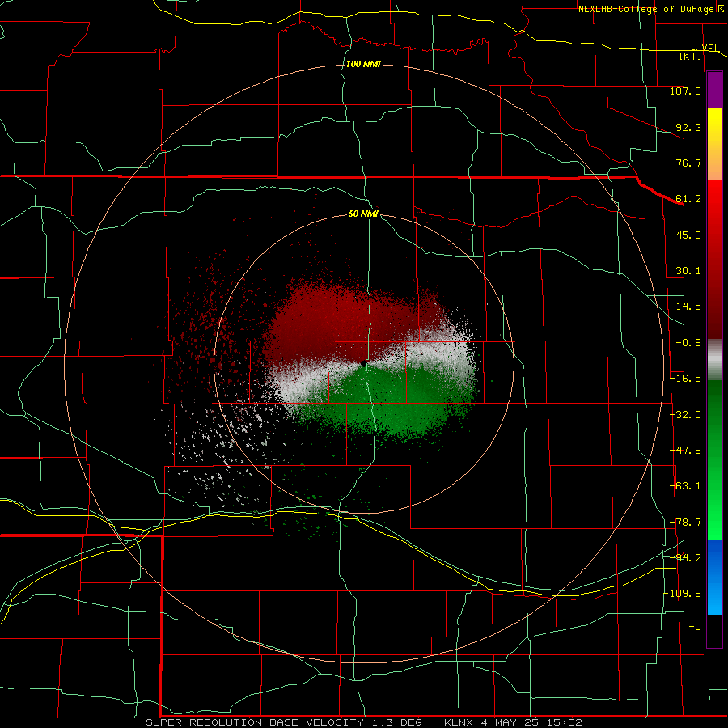Click the -16.5 velocity scale value
This screenshot has height=728, width=728.
click(685, 379)
